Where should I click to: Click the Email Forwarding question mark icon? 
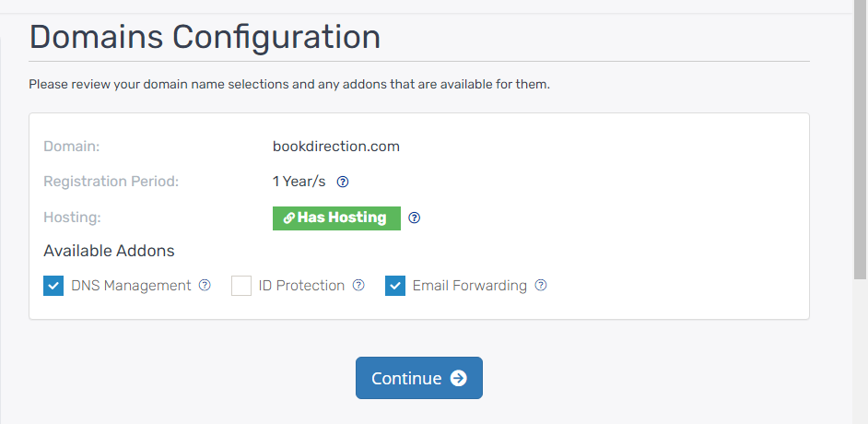[x=541, y=286]
